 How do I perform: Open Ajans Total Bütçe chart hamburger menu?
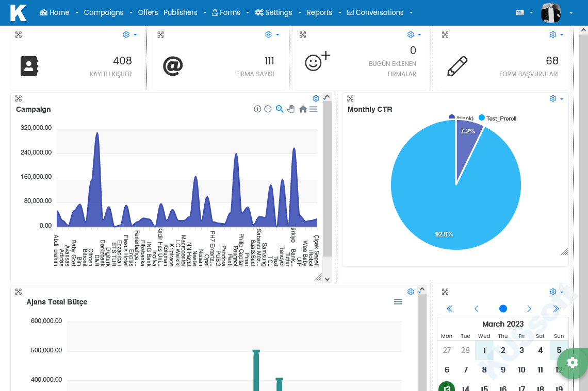point(398,302)
